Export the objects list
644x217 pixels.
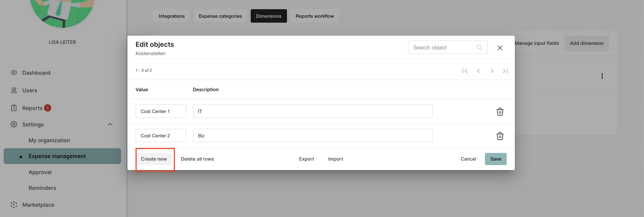[306, 159]
